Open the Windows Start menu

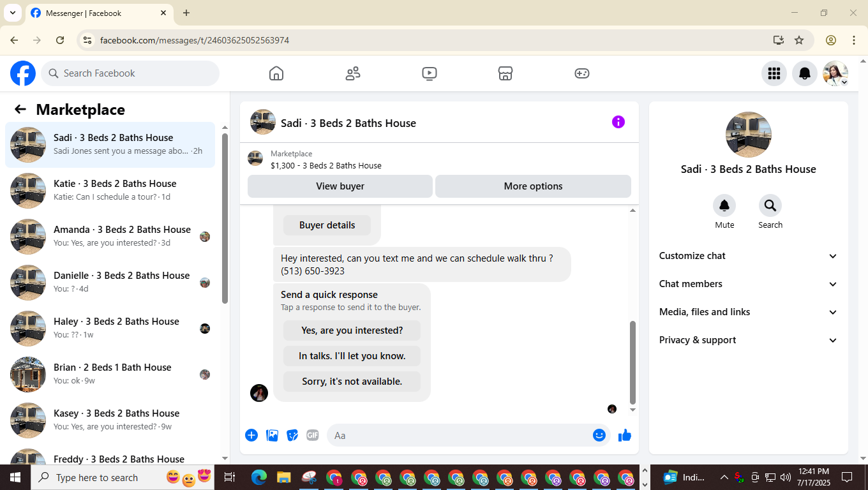15,477
